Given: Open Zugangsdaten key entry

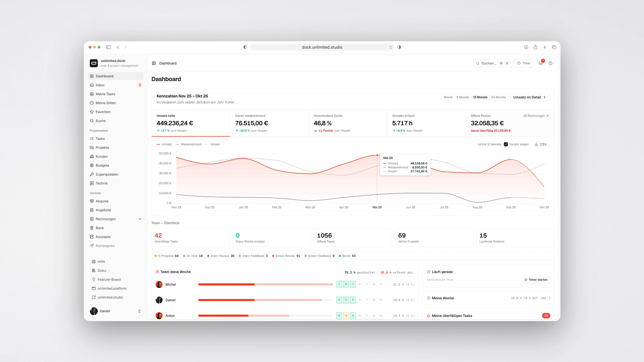Looking at the screenshot, I should coord(116,175).
